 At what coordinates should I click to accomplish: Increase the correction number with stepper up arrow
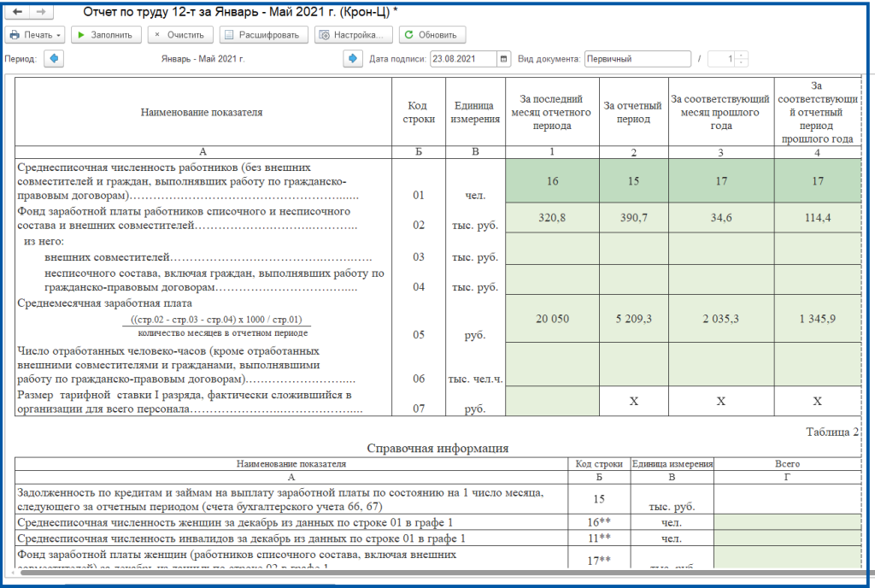click(x=741, y=56)
